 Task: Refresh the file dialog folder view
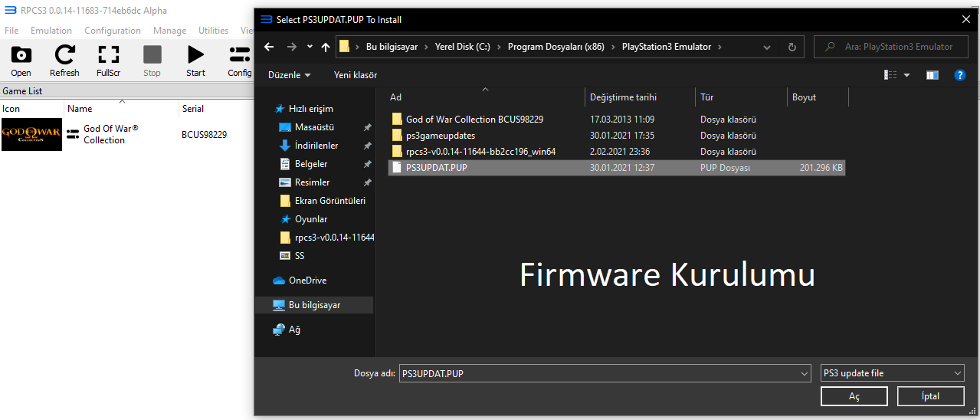(x=792, y=47)
